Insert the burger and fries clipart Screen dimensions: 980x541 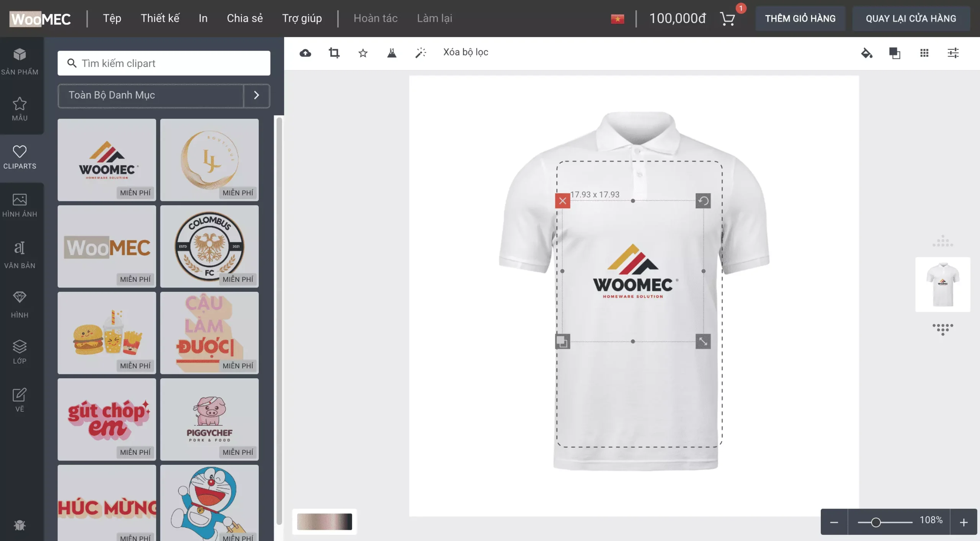click(x=107, y=333)
